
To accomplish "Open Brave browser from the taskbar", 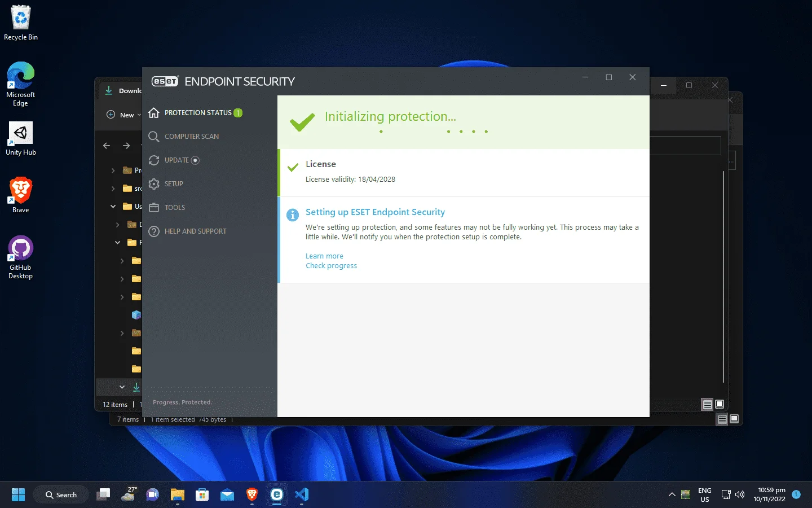I will point(252,495).
